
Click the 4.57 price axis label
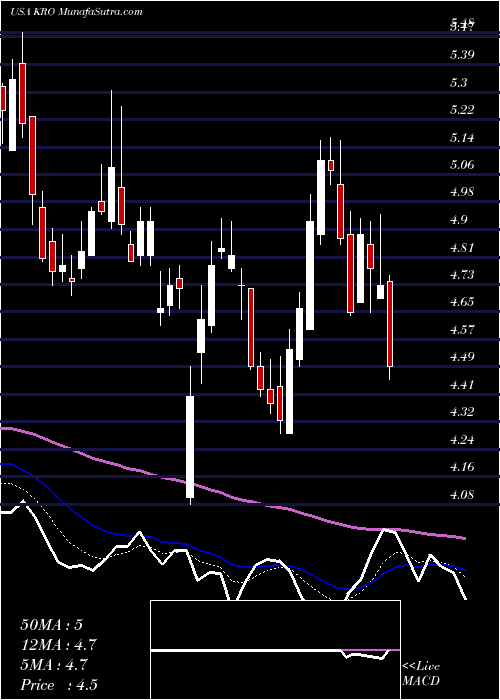click(x=463, y=329)
